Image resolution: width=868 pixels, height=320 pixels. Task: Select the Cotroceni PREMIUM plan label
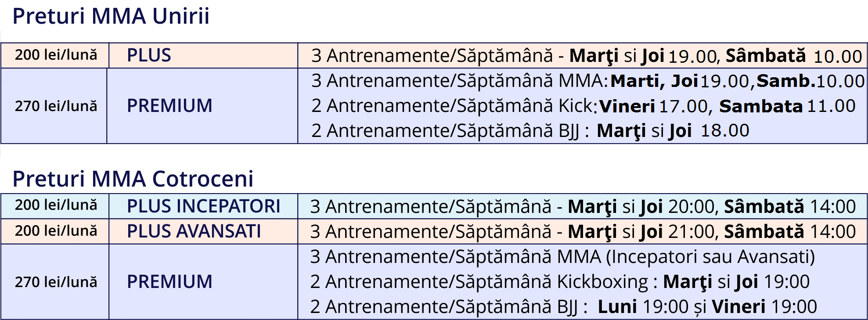169,282
